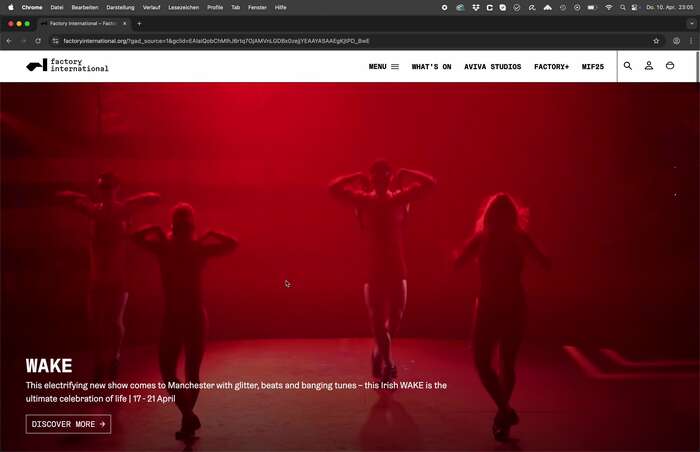This screenshot has width=700, height=452.
Task: Open the Wi-Fi status menu
Action: tap(608, 7)
